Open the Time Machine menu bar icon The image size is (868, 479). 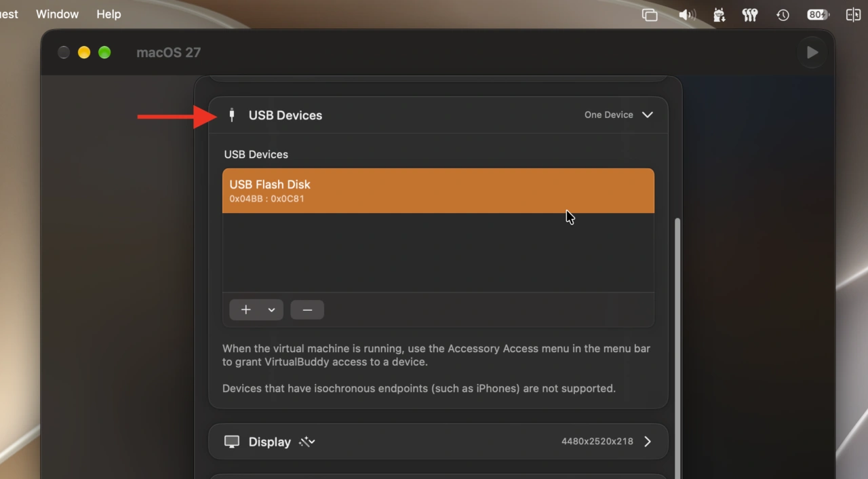[783, 15]
